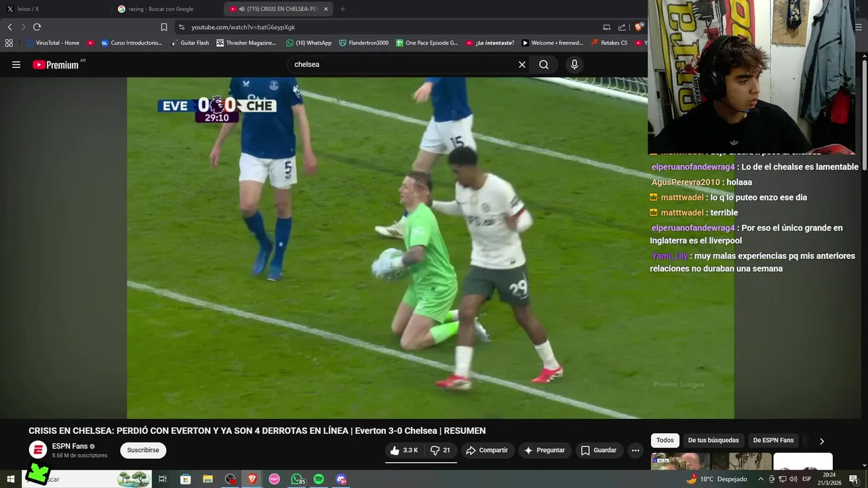Open the three-dot more actions menu under video
Screen dimensions: 868x488
click(635, 450)
